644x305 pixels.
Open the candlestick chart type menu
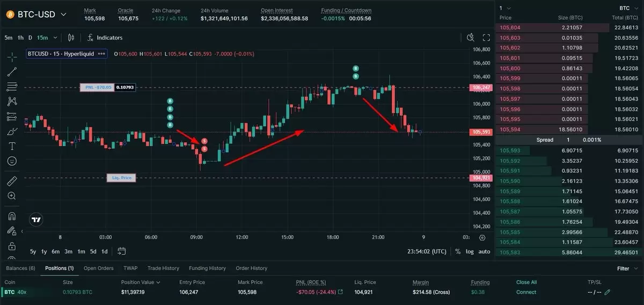pyautogui.click(x=71, y=38)
